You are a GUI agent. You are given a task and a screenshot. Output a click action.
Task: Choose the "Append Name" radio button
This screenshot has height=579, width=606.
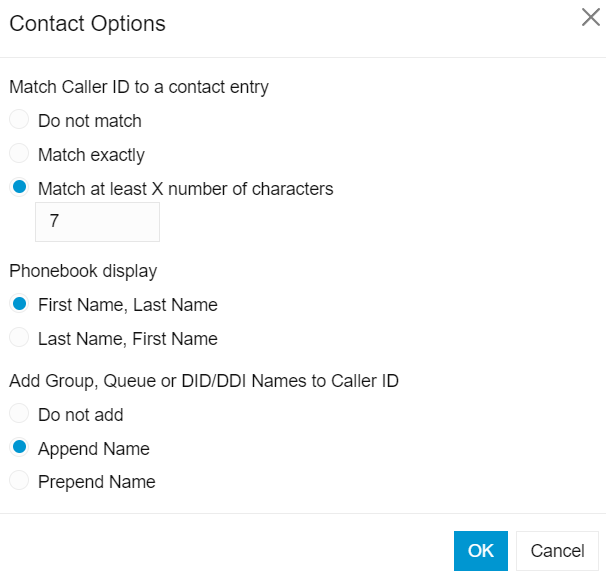click(x=19, y=447)
